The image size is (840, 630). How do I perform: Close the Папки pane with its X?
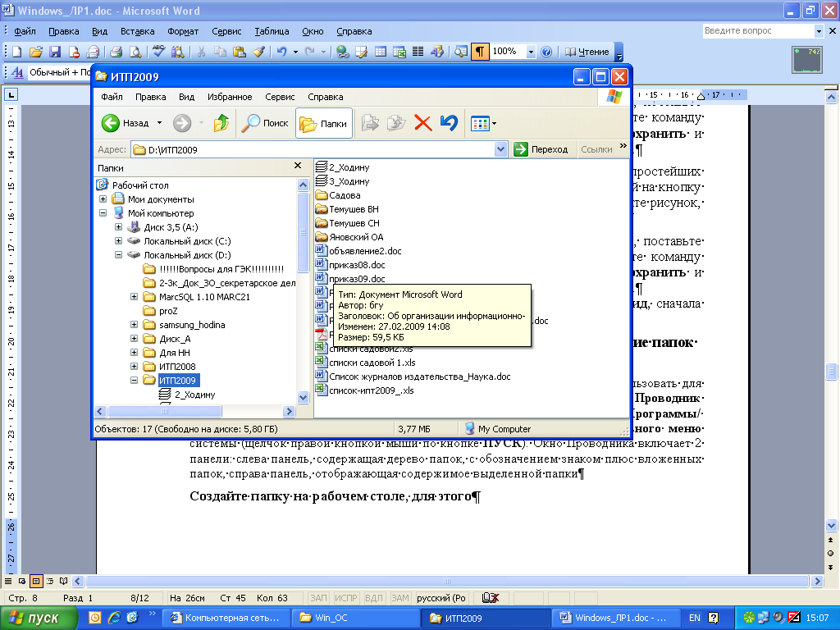click(x=298, y=166)
